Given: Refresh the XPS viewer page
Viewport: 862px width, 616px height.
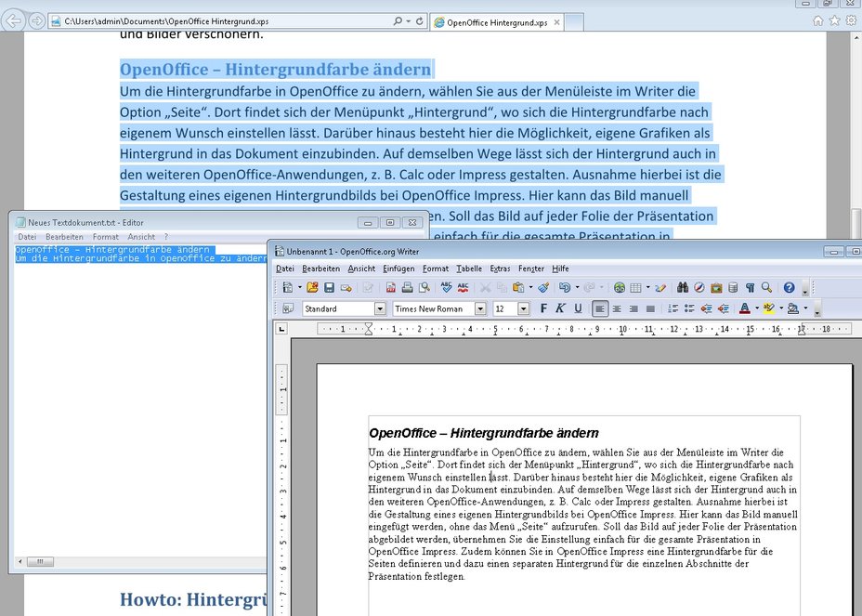Looking at the screenshot, I should point(420,20).
